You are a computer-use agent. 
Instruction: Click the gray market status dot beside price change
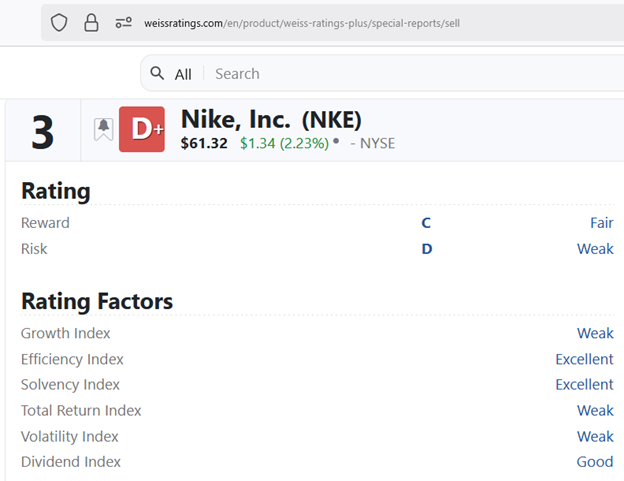pos(336,140)
